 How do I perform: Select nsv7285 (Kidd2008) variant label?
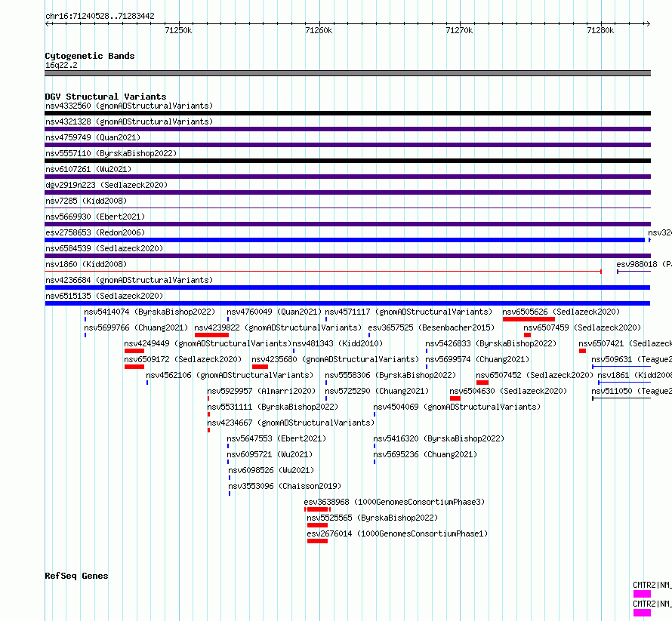click(x=86, y=201)
